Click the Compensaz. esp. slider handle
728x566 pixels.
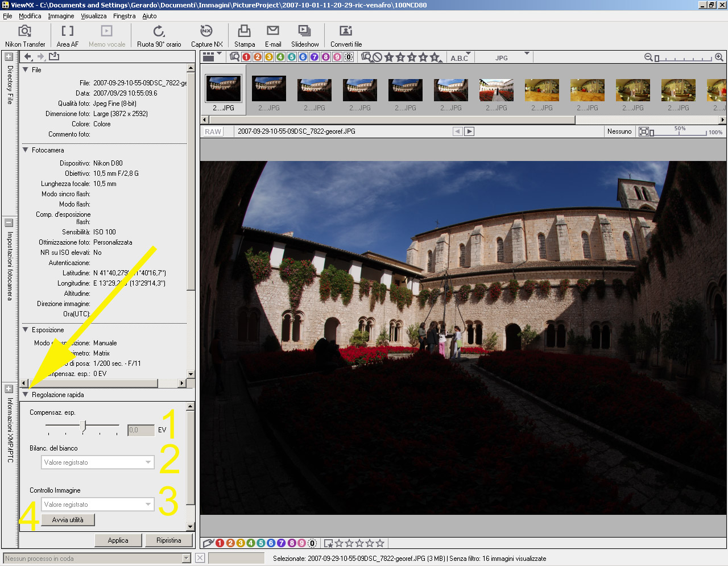click(x=84, y=426)
